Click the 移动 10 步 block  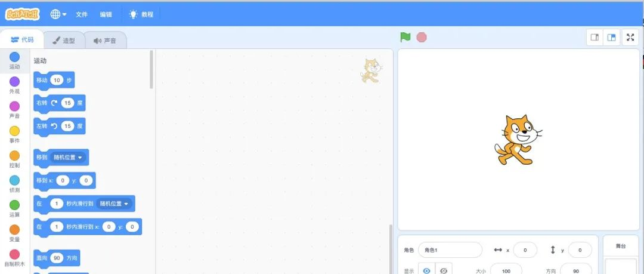tap(54, 80)
